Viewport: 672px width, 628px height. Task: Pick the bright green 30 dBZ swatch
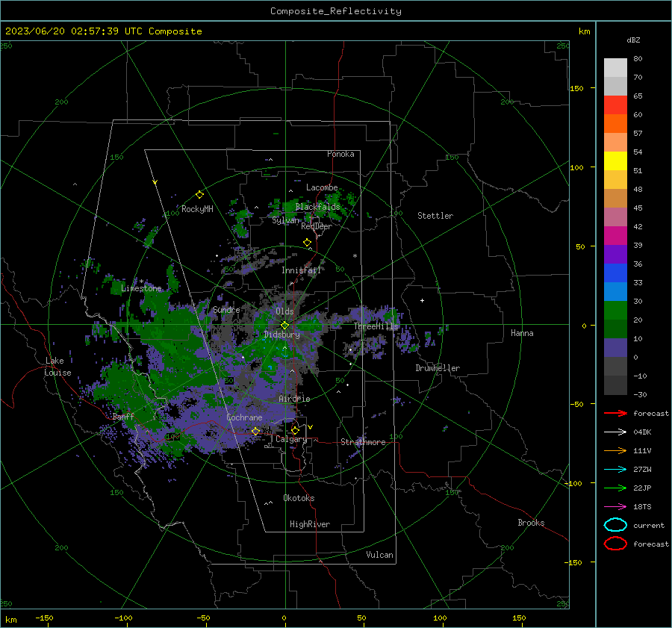(615, 311)
